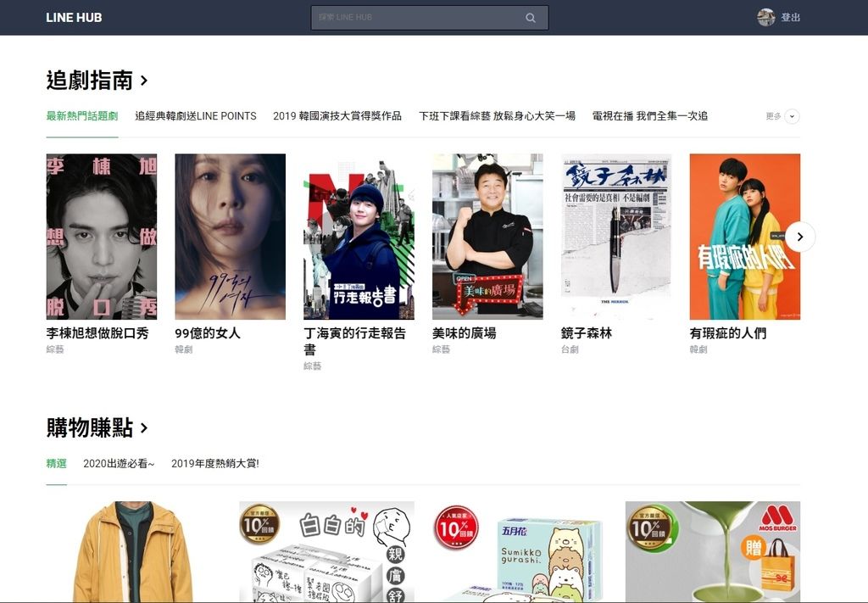Switch to 下班下課看綜藝 放鬆身心大笑一場 tab
This screenshot has height=603, width=868.
(x=497, y=116)
